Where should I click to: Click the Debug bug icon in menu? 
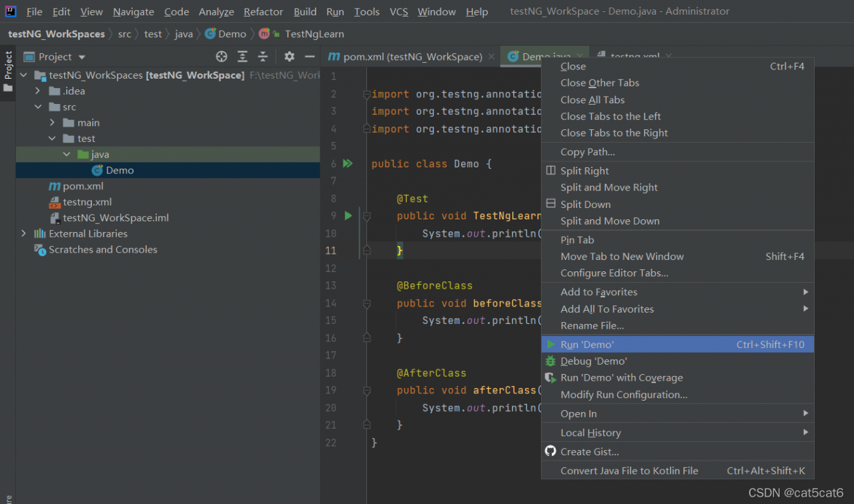coord(550,361)
